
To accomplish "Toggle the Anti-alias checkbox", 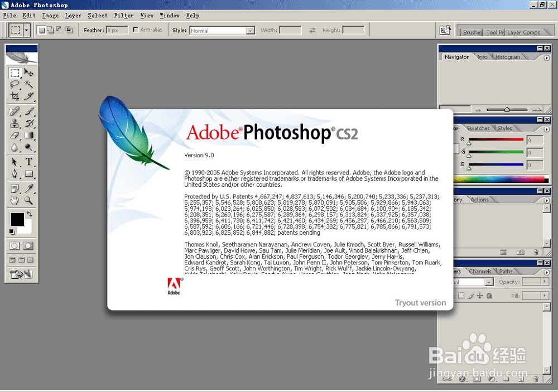I will pyautogui.click(x=136, y=30).
